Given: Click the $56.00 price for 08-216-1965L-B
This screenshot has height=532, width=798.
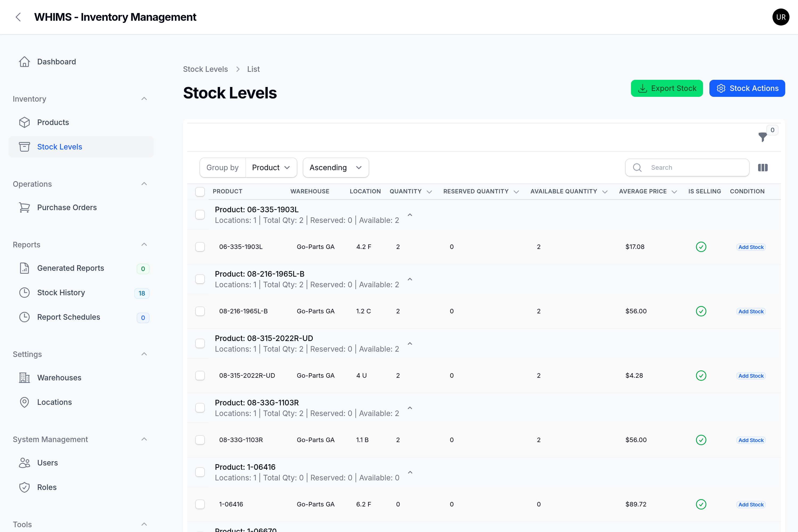Looking at the screenshot, I should [x=636, y=311].
